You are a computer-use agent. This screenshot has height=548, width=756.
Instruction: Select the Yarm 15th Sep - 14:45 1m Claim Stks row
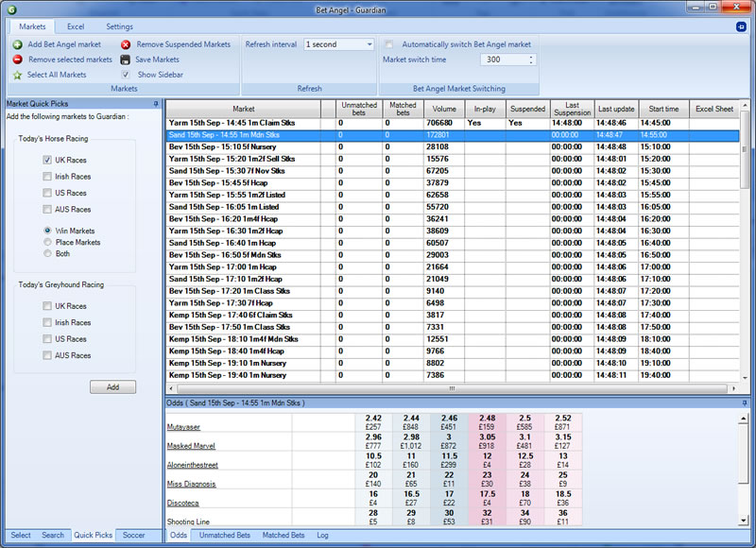(453, 123)
